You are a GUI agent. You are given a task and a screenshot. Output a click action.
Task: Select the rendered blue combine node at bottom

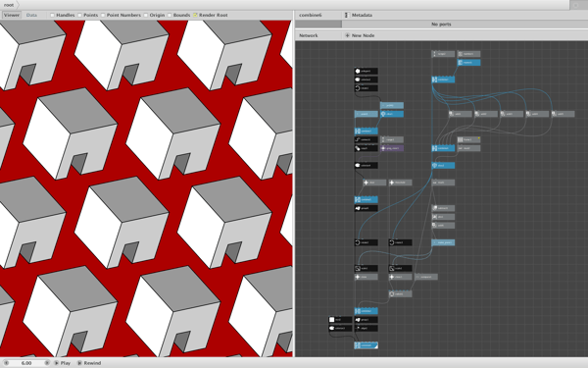(366, 345)
